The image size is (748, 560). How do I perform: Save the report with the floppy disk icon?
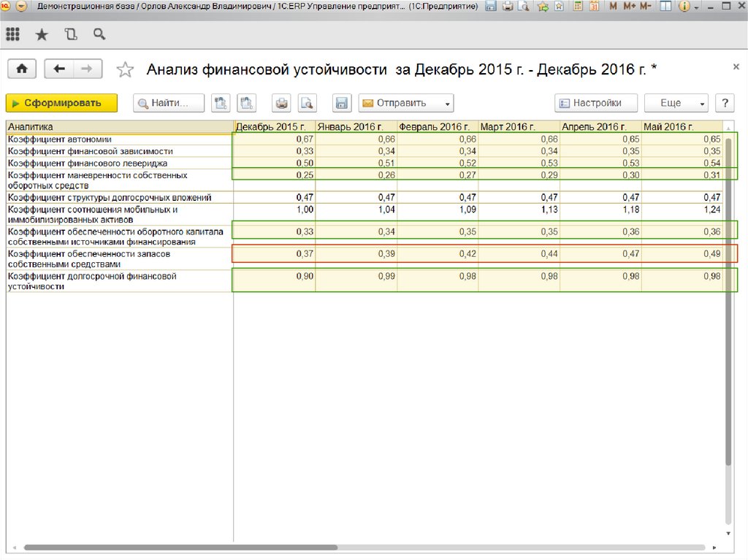click(340, 103)
